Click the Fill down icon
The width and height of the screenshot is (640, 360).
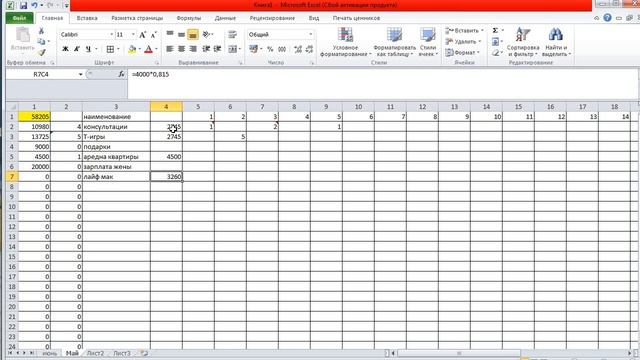pos(495,42)
